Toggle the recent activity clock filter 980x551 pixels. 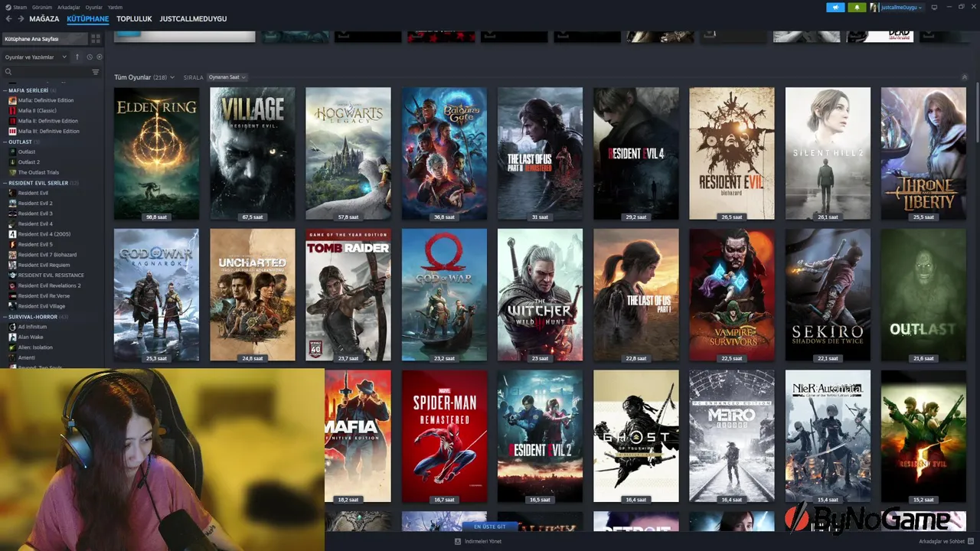click(x=90, y=57)
